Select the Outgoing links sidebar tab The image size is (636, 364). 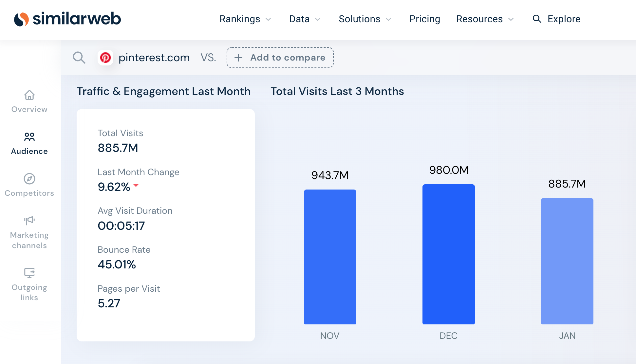pos(29,284)
